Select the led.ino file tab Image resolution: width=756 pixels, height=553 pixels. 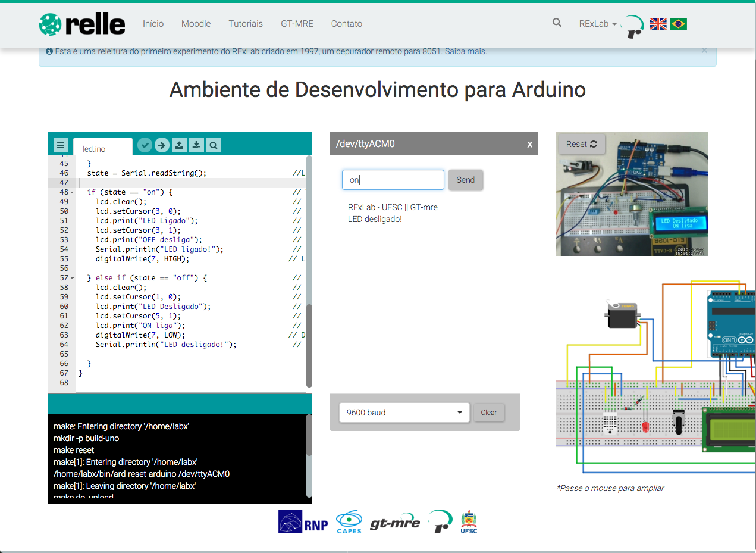pyautogui.click(x=102, y=146)
